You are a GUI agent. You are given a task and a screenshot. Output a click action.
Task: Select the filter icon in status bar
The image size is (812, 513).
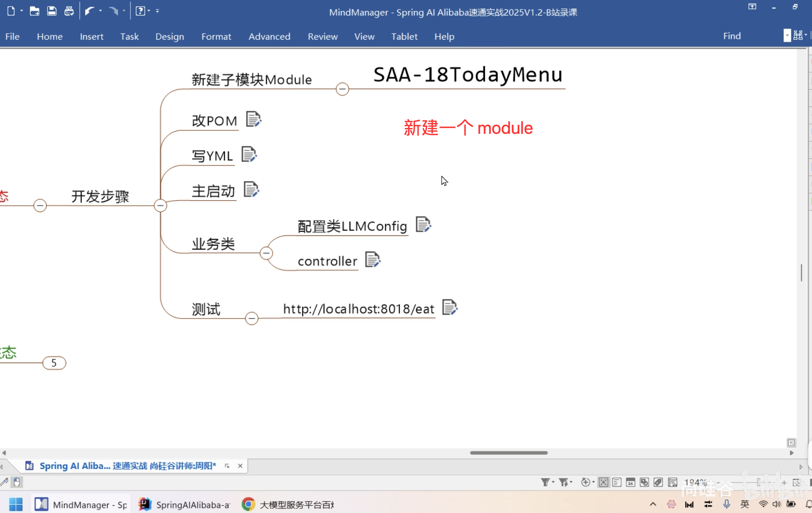click(x=546, y=482)
